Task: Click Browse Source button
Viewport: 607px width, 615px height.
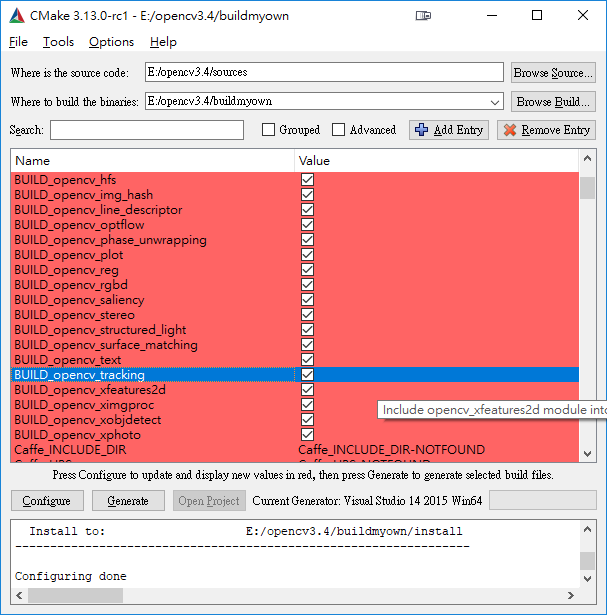Action: tap(553, 73)
